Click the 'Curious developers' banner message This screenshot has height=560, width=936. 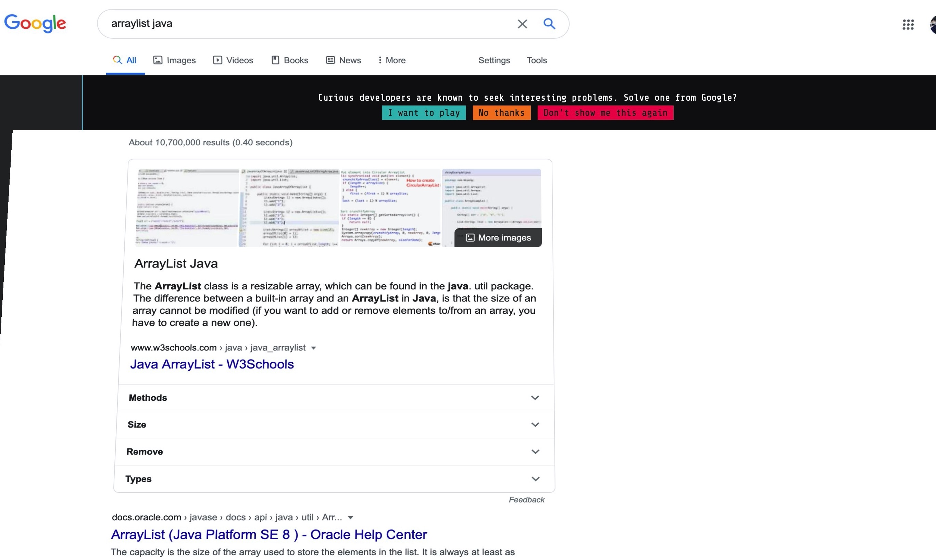pos(527,98)
